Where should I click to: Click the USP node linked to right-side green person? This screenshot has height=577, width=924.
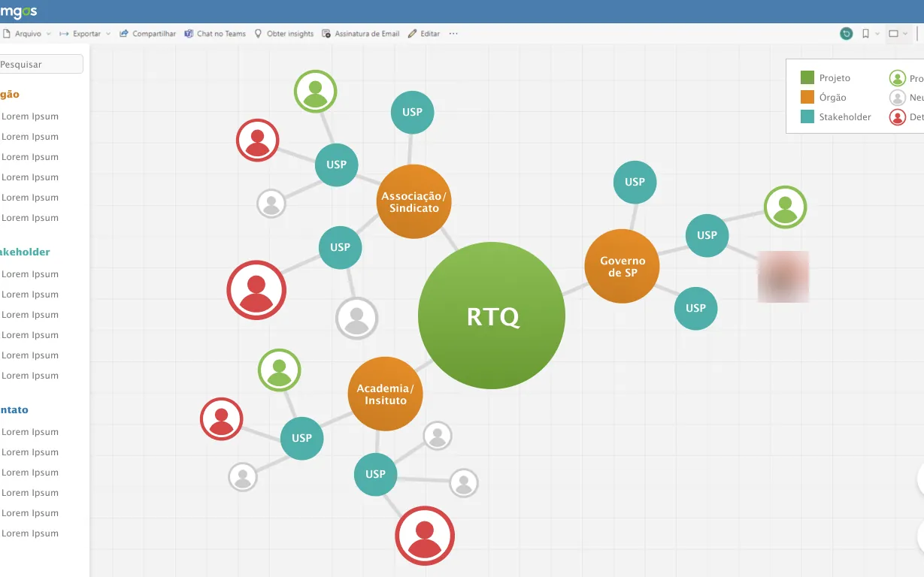click(707, 235)
